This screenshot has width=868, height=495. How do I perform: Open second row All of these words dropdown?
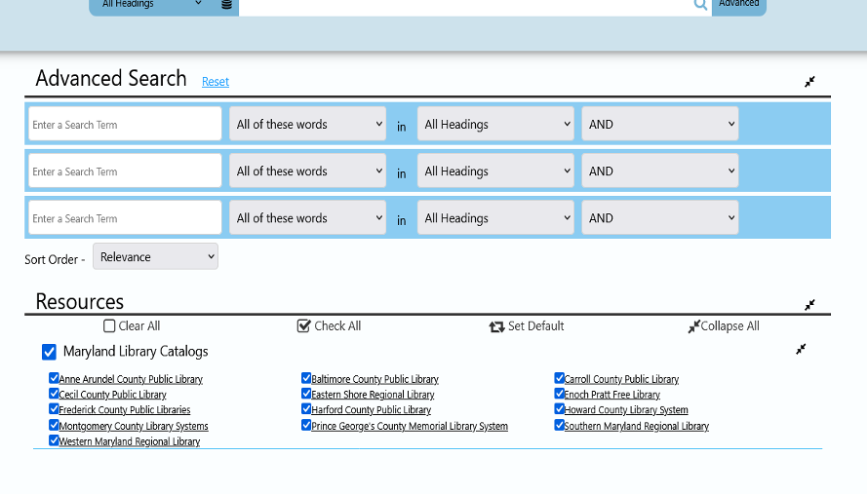pos(308,171)
